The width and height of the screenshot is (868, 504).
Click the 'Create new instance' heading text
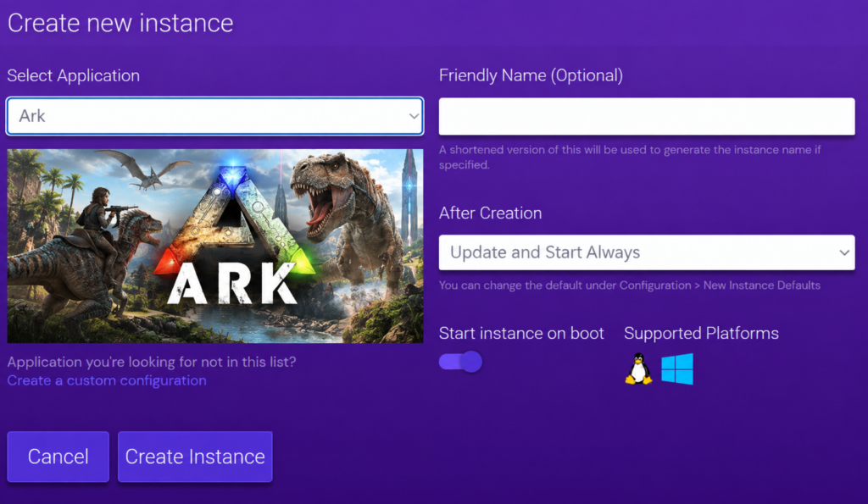tap(120, 23)
